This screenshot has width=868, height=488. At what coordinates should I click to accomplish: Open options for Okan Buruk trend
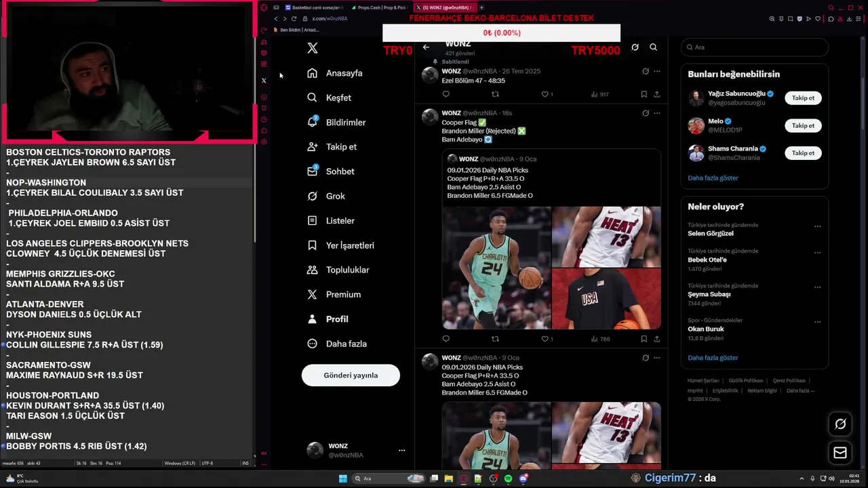817,322
